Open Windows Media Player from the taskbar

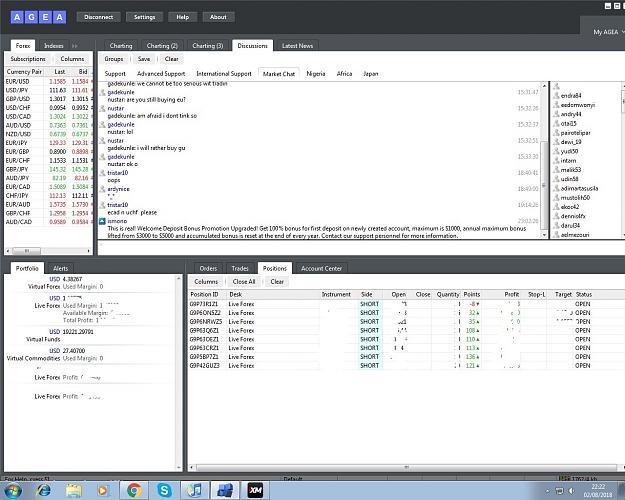103,490
